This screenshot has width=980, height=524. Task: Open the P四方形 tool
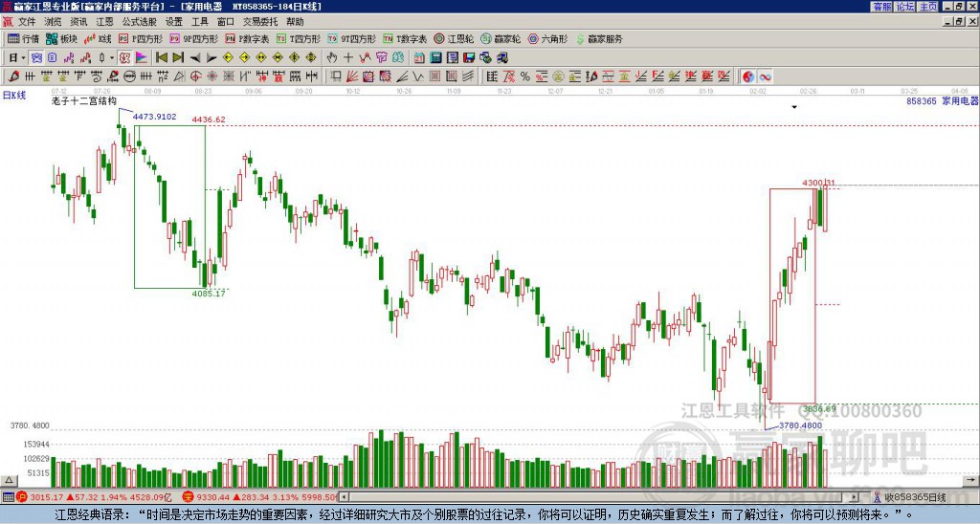pos(141,38)
